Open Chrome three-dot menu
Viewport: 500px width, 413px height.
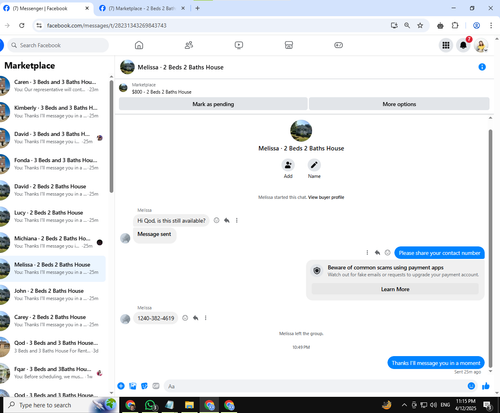pos(491,25)
